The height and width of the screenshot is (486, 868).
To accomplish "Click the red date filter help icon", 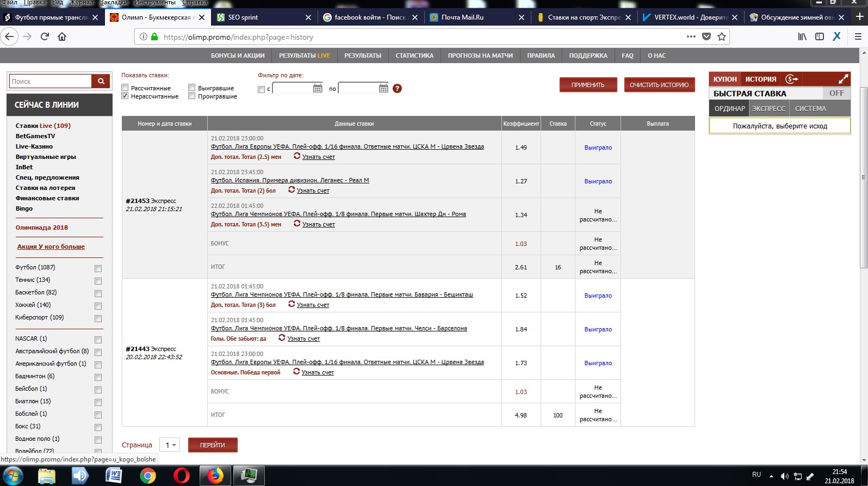I will pos(397,88).
